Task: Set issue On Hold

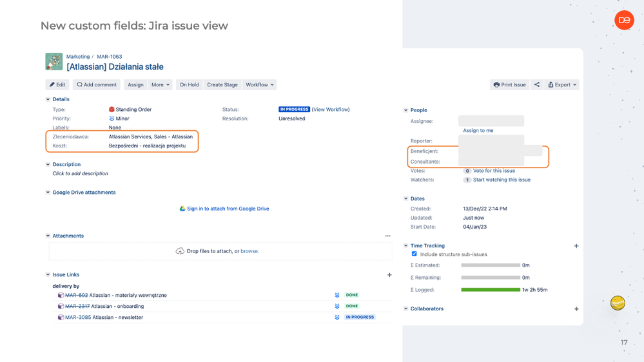Action: (x=190, y=84)
